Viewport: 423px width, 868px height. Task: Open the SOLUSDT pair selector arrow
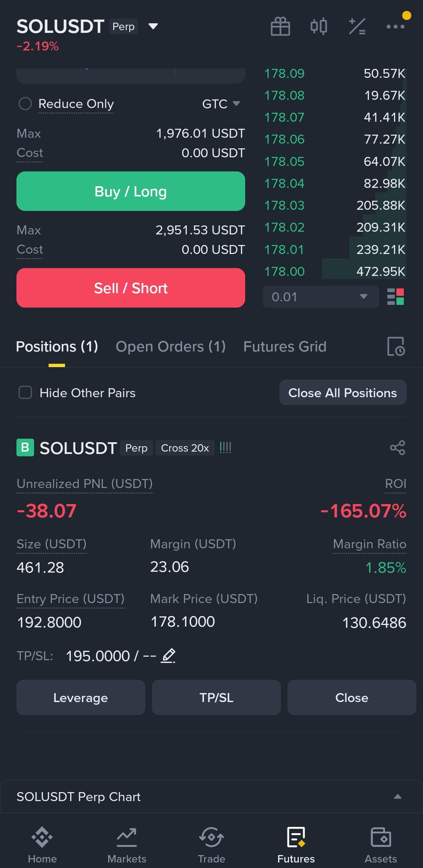click(153, 26)
